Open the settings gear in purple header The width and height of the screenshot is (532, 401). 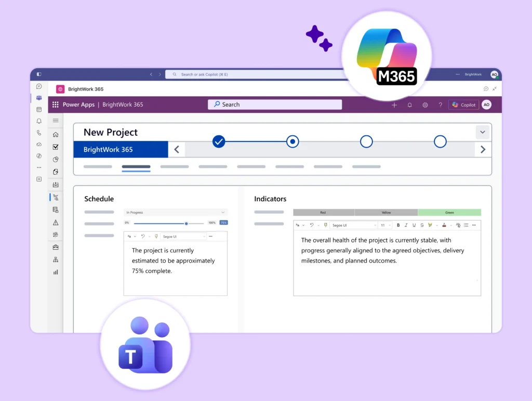coord(425,105)
